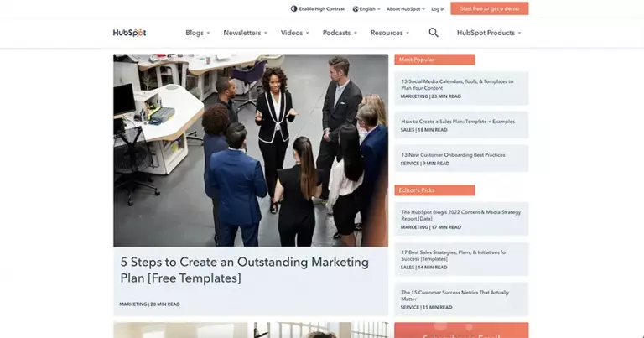This screenshot has width=644, height=338.
Task: Click the Most Popular heading label
Action: point(434,60)
